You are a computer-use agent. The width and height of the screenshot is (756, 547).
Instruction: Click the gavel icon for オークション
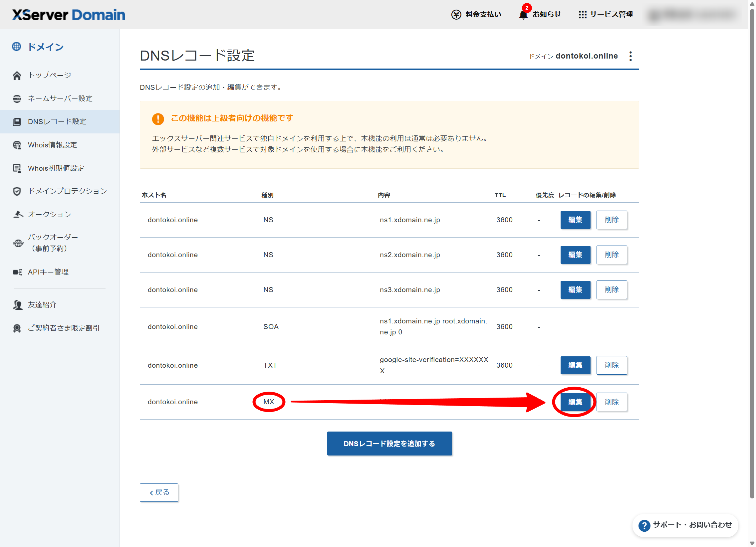(x=18, y=214)
